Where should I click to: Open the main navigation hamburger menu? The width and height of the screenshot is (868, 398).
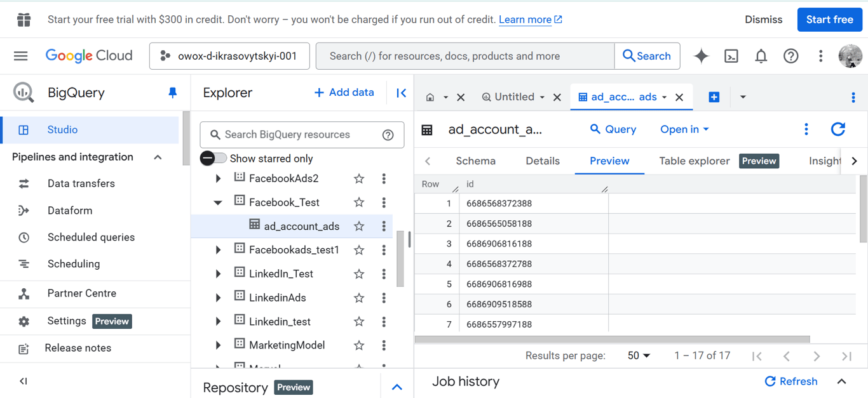point(21,56)
